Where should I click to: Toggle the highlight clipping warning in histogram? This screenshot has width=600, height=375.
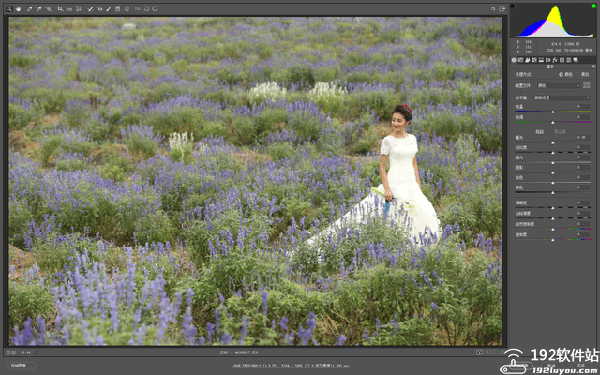point(594,6)
